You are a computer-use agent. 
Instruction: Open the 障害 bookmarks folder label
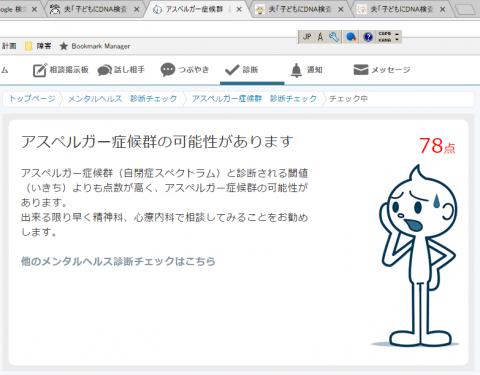44,46
